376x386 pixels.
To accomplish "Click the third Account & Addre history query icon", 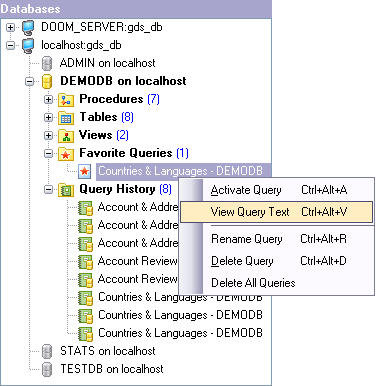I will tap(85, 244).
